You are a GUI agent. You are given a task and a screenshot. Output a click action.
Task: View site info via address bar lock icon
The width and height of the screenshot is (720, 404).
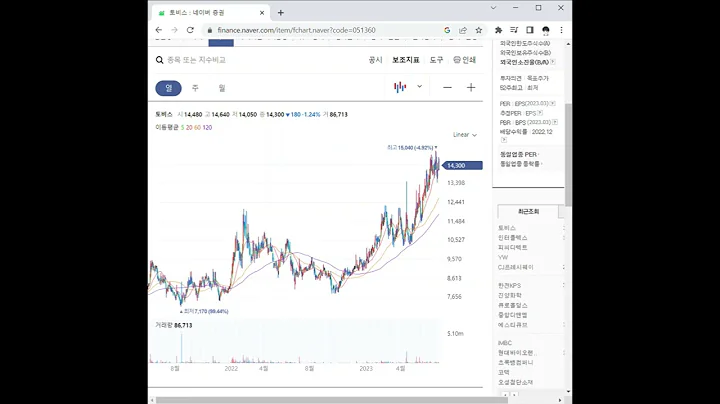210,30
